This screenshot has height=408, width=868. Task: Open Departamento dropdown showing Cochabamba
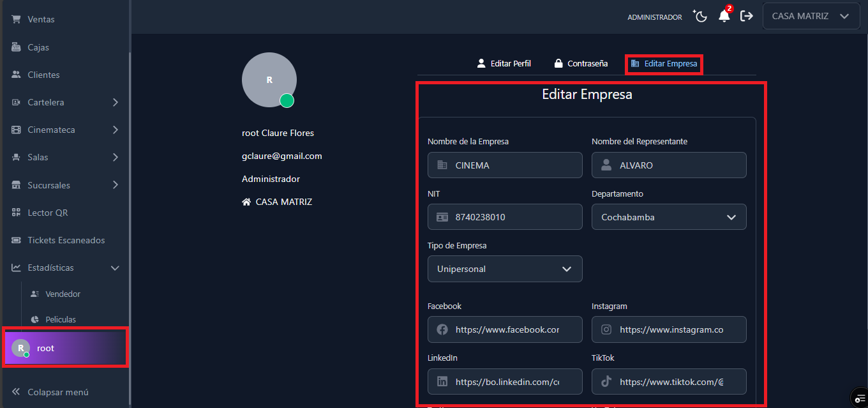pyautogui.click(x=668, y=217)
